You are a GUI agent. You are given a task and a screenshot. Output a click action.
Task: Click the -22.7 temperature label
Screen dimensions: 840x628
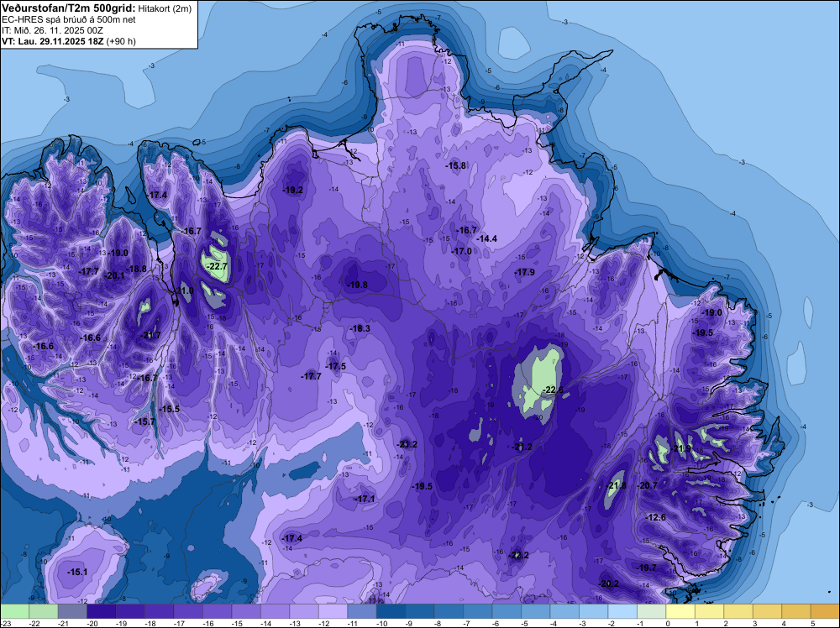click(218, 266)
